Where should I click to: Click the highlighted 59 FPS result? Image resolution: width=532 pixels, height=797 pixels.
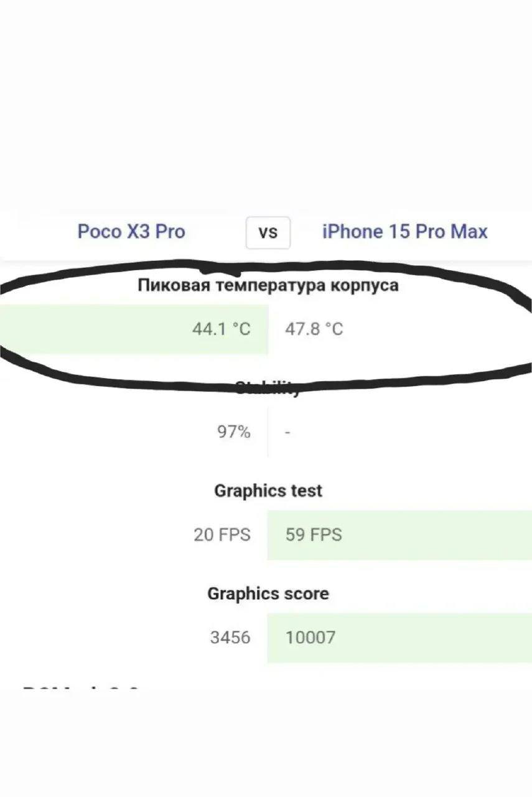click(x=314, y=535)
